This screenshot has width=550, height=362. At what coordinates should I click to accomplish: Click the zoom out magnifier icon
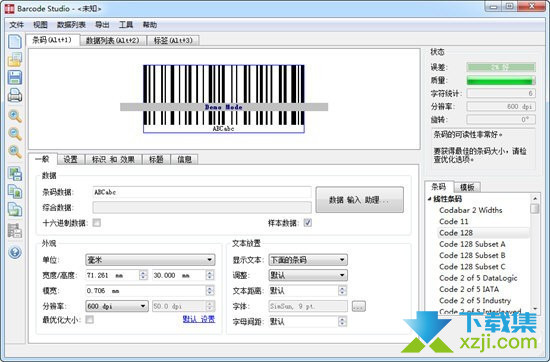click(x=15, y=134)
